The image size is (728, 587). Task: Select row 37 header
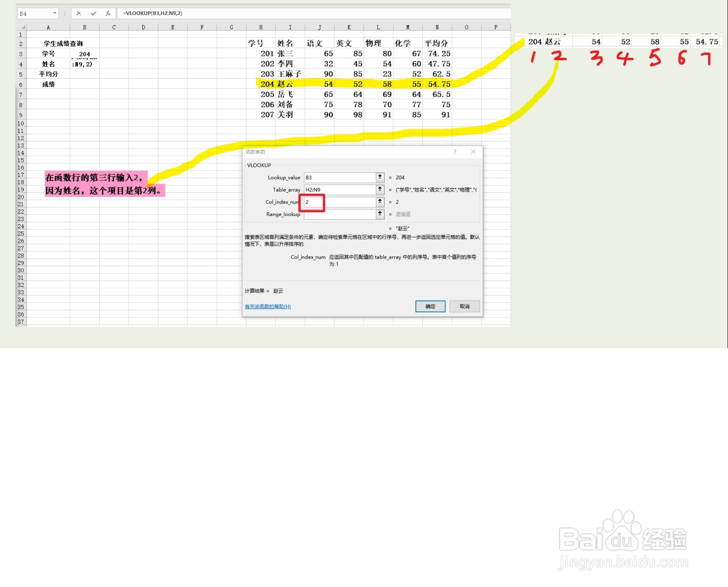(21, 322)
